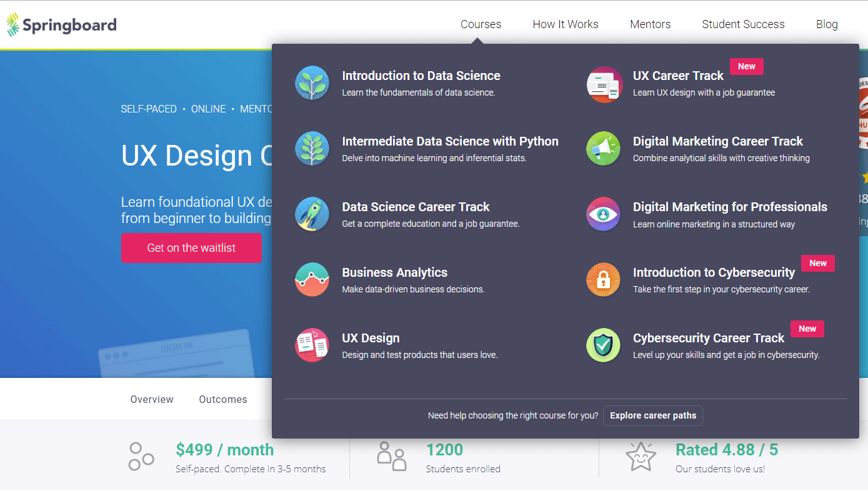
Task: Open the Courses menu
Action: pyautogui.click(x=481, y=24)
